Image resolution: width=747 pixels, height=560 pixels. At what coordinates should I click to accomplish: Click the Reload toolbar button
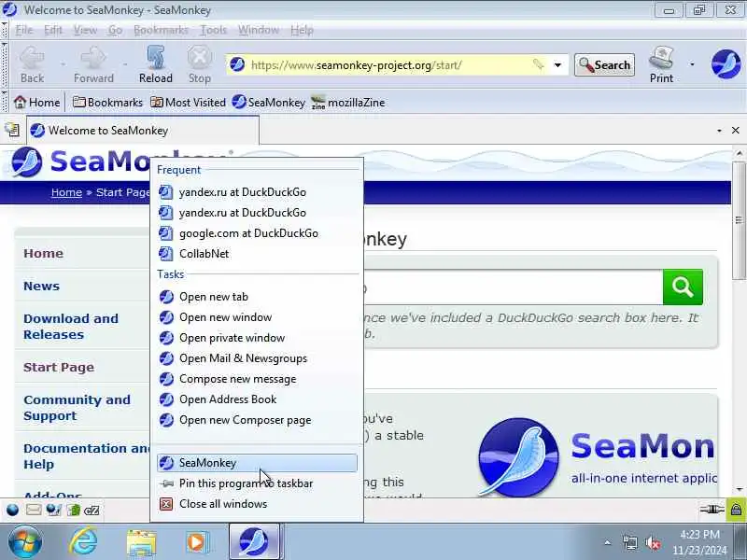click(x=155, y=64)
